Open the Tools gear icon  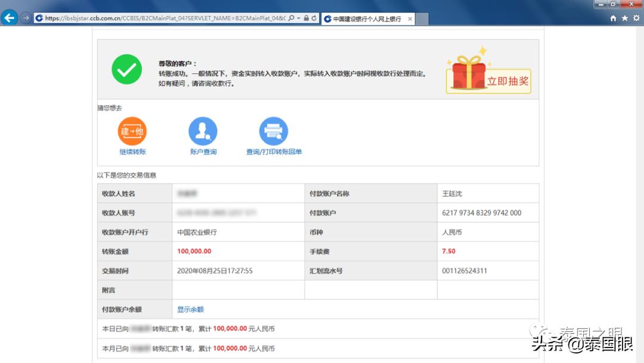[637, 18]
